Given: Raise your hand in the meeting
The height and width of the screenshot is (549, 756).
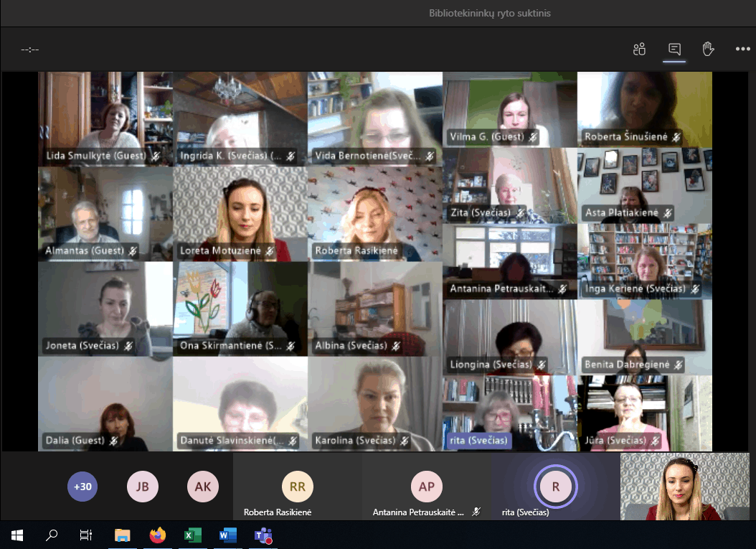Looking at the screenshot, I should [x=708, y=49].
